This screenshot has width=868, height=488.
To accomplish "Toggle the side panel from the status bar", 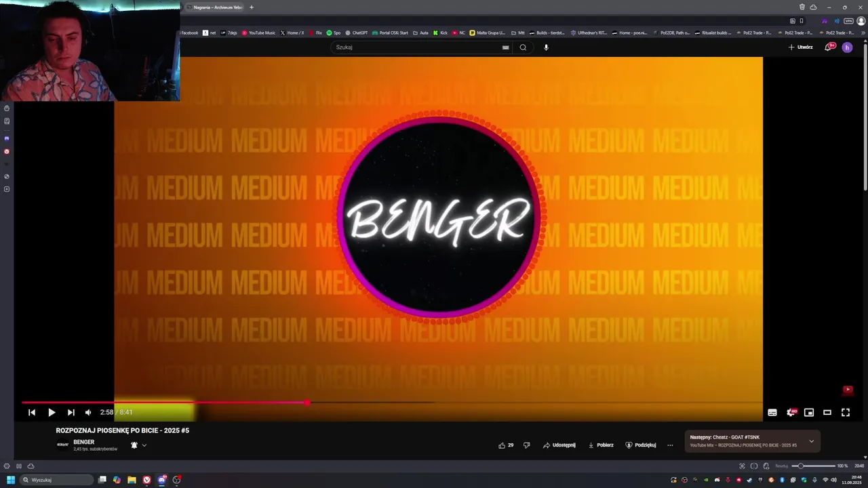I will tap(19, 466).
